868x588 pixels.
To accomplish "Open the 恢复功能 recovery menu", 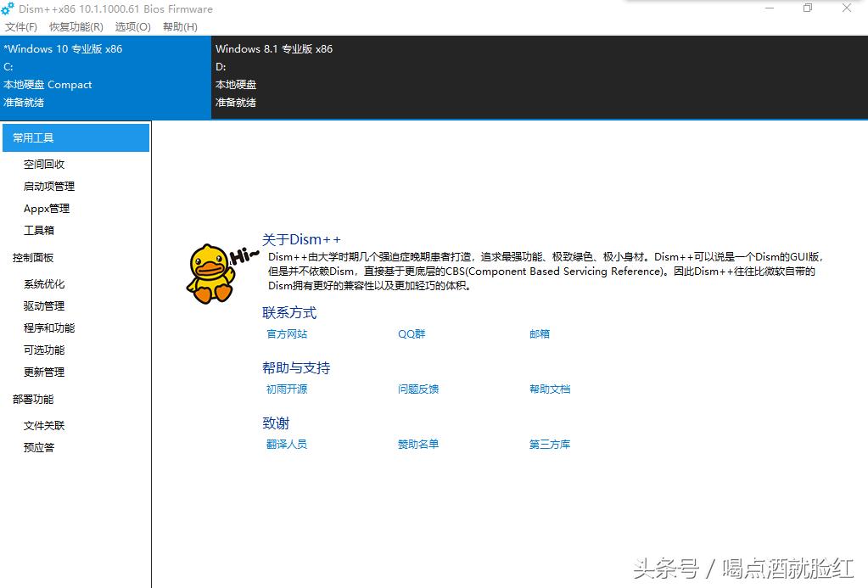I will point(75,26).
